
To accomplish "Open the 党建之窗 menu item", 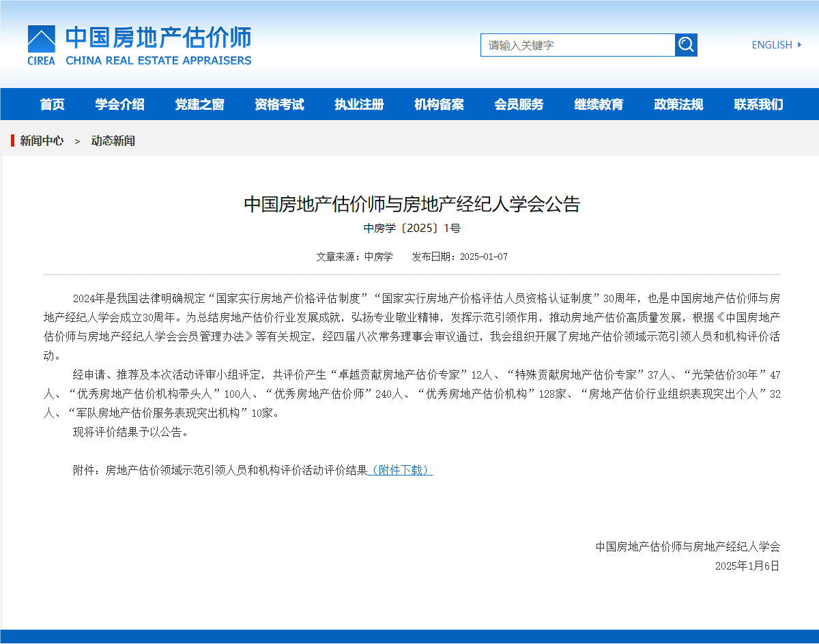I will tap(199, 104).
